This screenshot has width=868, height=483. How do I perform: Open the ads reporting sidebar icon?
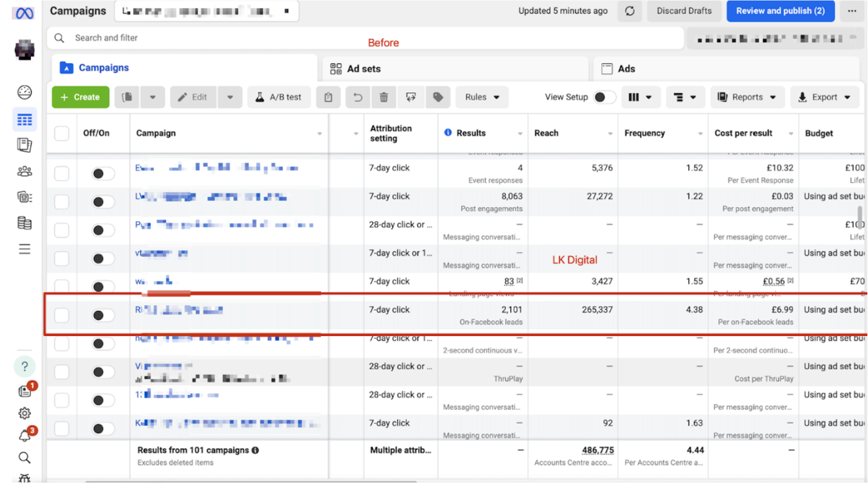[24, 145]
